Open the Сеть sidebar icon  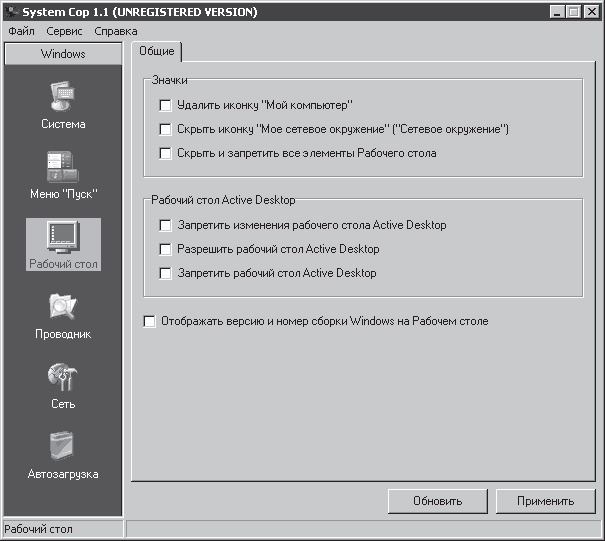pos(63,378)
